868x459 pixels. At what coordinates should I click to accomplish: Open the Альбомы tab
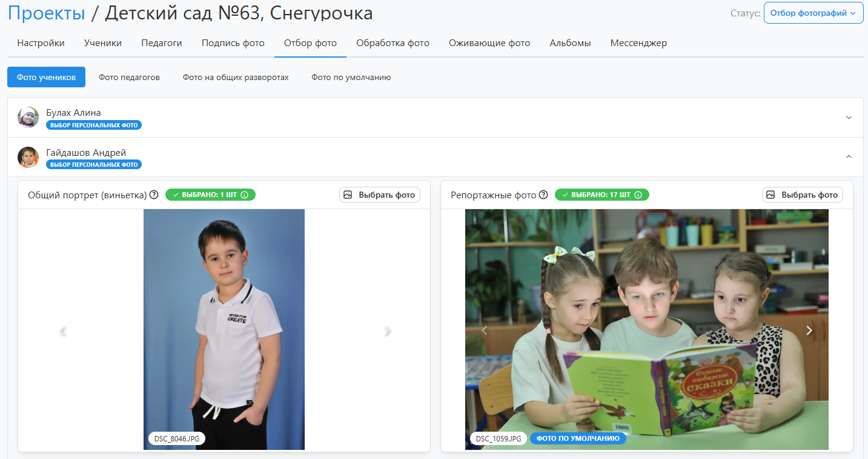(570, 43)
